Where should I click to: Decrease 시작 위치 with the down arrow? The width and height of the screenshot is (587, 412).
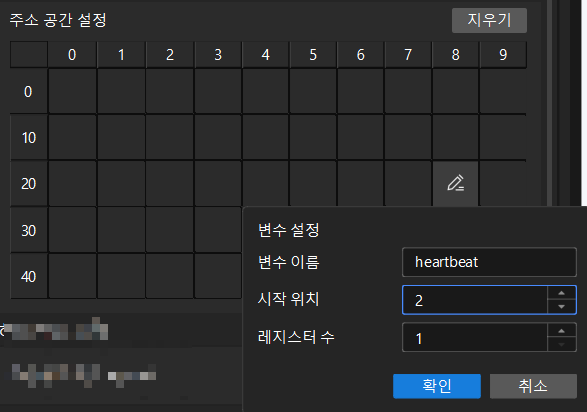coord(562,307)
